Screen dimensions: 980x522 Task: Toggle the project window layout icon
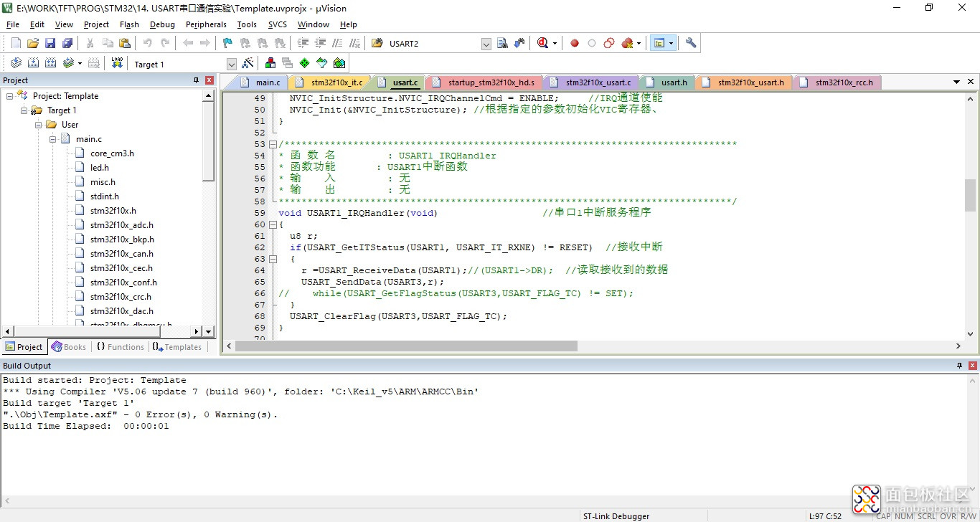(659, 43)
